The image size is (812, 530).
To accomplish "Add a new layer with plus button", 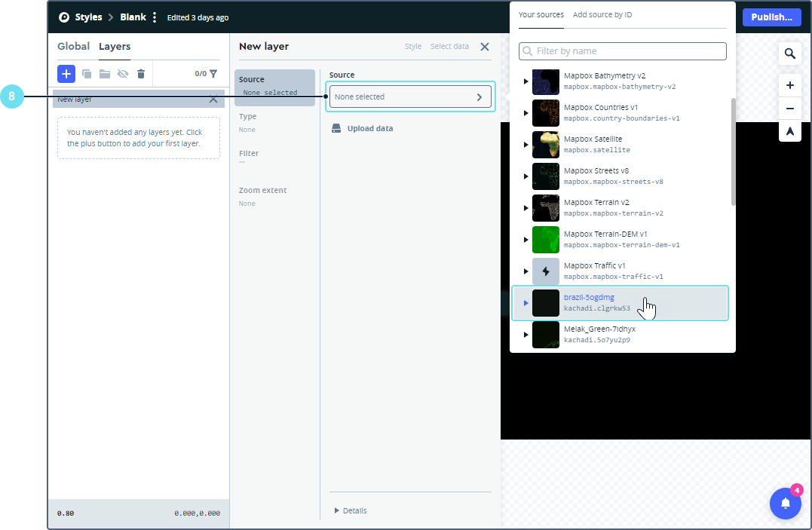I will click(66, 74).
